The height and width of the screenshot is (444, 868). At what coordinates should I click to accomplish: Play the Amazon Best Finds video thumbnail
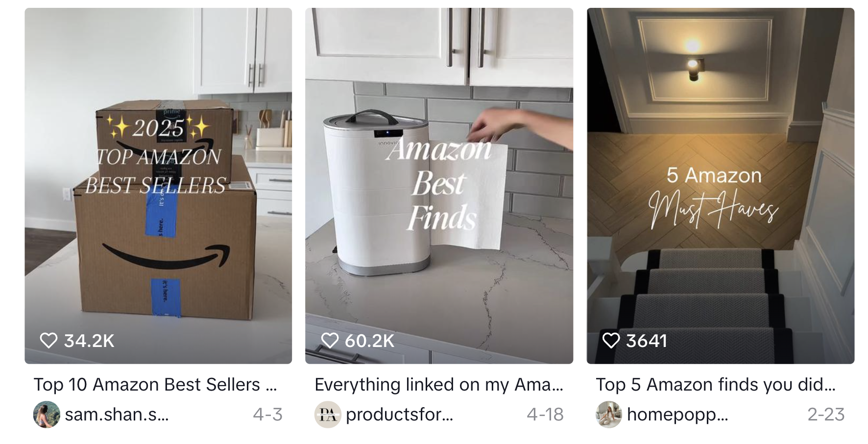pyautogui.click(x=439, y=186)
